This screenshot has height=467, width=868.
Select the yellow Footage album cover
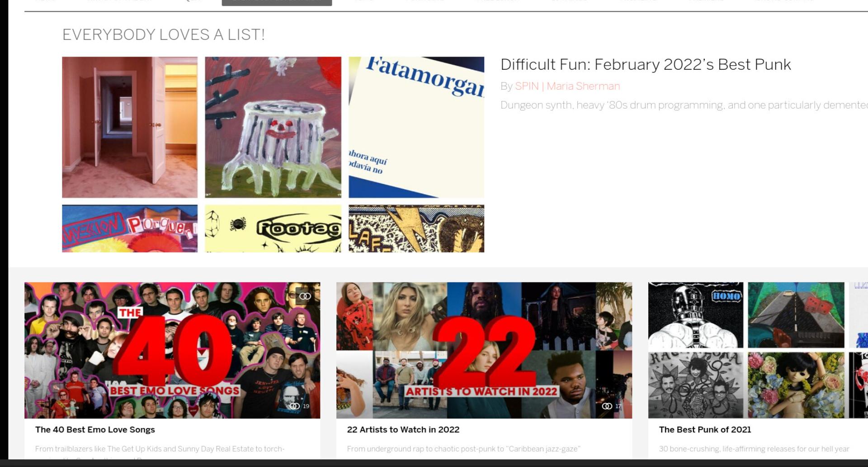(273, 229)
